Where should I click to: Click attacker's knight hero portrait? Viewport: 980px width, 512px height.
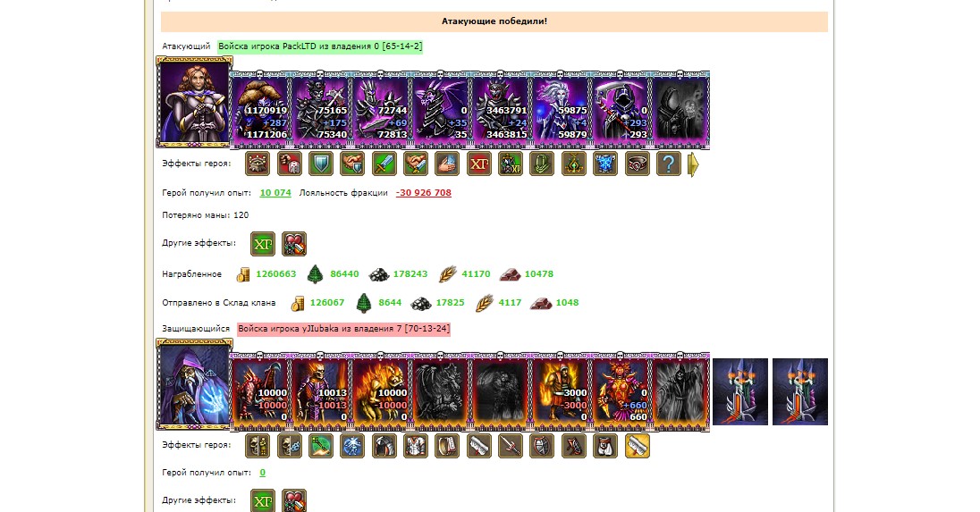tap(194, 103)
